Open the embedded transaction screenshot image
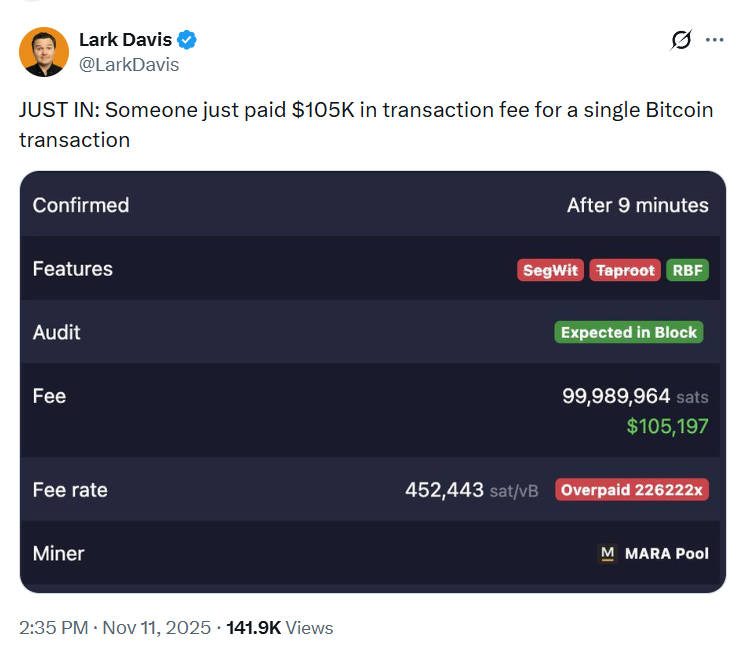The height and width of the screenshot is (656, 741). pos(372,380)
